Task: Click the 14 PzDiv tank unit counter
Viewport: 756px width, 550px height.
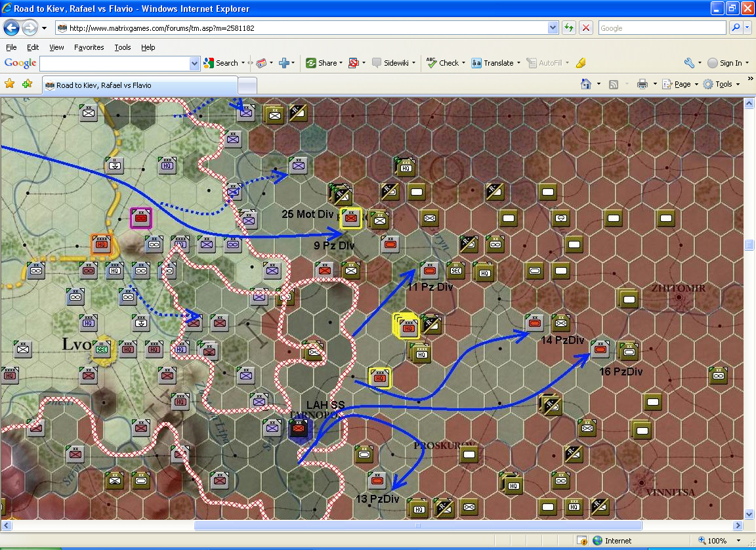Action: [534, 322]
